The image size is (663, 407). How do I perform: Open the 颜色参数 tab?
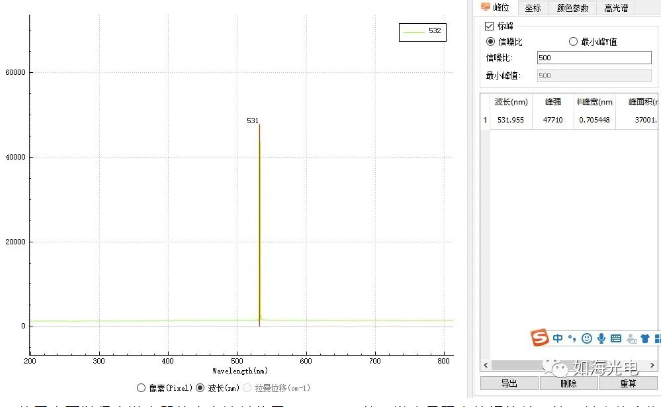pyautogui.click(x=571, y=8)
